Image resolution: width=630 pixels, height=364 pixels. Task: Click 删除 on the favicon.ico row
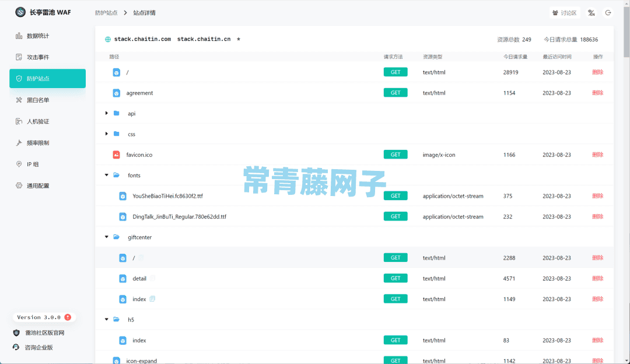pyautogui.click(x=597, y=155)
